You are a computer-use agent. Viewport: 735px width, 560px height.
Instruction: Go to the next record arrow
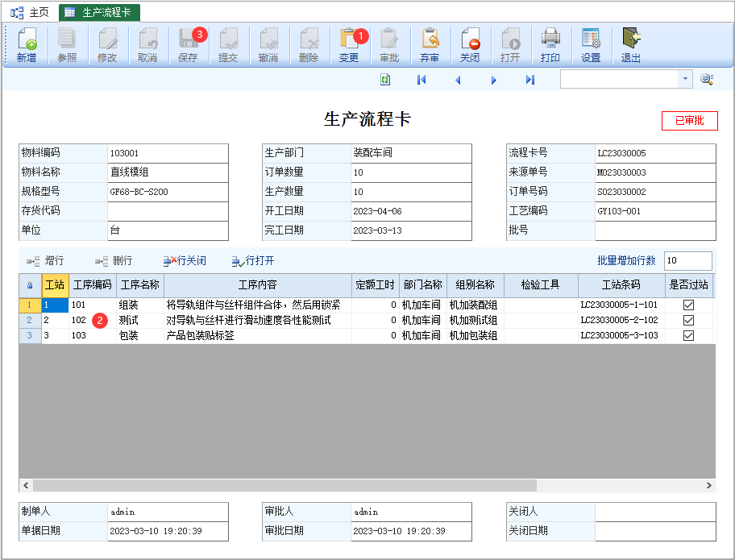tap(494, 79)
